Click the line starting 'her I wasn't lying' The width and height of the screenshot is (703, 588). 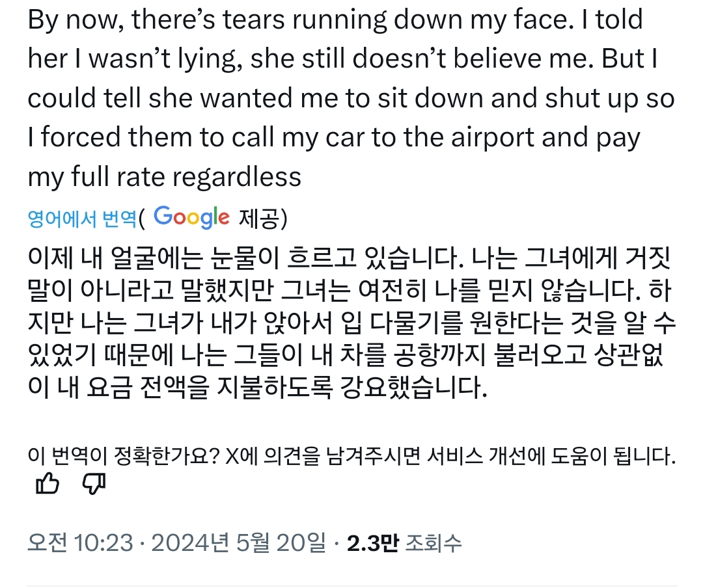click(x=343, y=59)
